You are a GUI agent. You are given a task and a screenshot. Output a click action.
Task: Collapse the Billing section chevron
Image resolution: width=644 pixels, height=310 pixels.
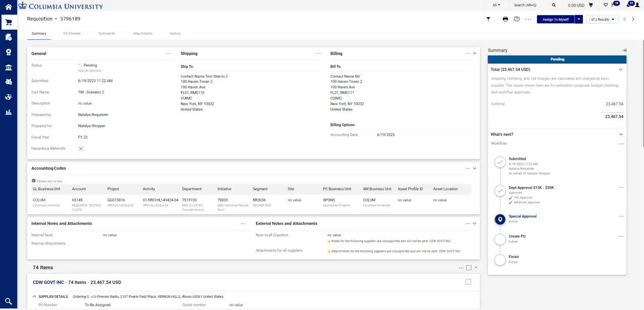tap(475, 53)
